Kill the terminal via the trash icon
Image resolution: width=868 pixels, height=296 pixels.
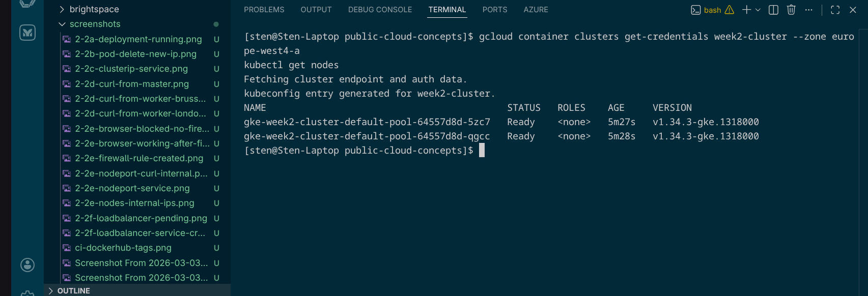791,10
